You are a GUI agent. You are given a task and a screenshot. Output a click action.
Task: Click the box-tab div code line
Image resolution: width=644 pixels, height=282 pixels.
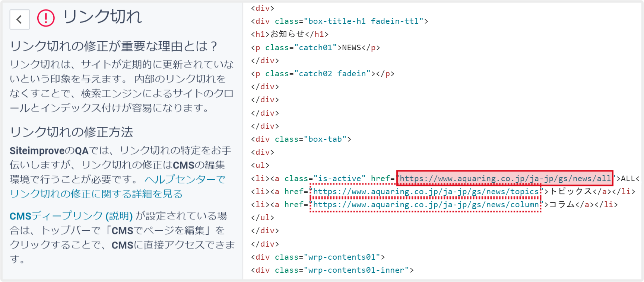[x=301, y=139]
